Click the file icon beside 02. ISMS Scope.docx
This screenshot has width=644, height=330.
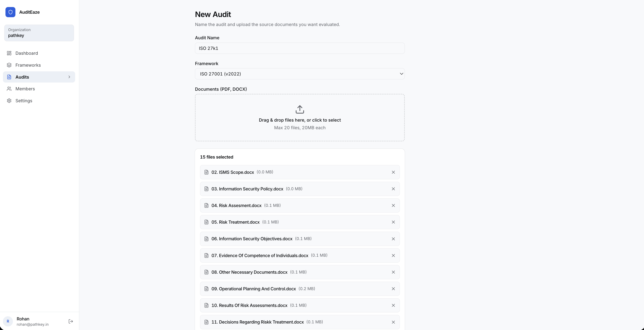206,172
